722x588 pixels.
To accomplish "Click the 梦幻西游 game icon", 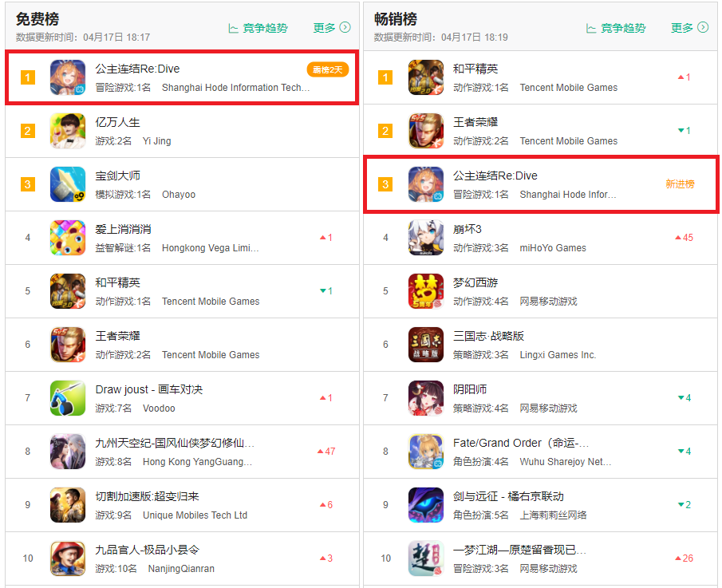I will point(426,291).
